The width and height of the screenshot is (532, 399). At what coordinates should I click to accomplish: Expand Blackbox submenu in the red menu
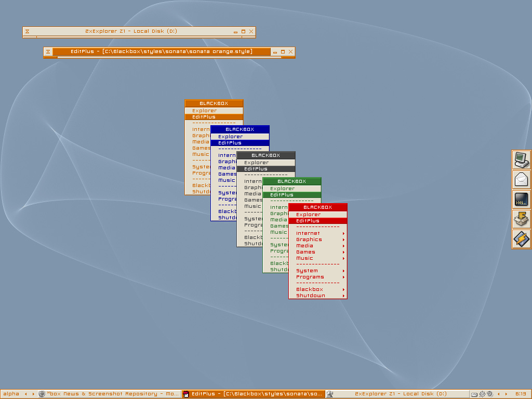(x=317, y=289)
